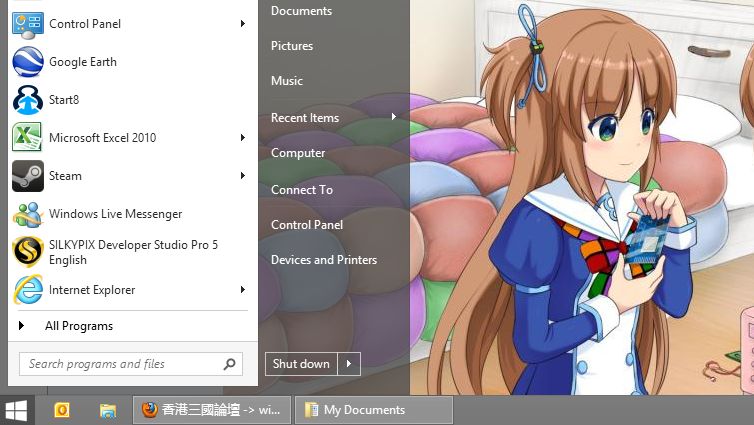754x425 pixels.
Task: Select the Google Earth text label
Action: (x=83, y=62)
